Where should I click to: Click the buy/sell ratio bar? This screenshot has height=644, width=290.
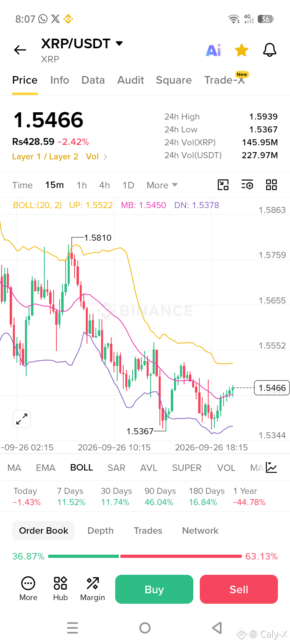coord(145,556)
